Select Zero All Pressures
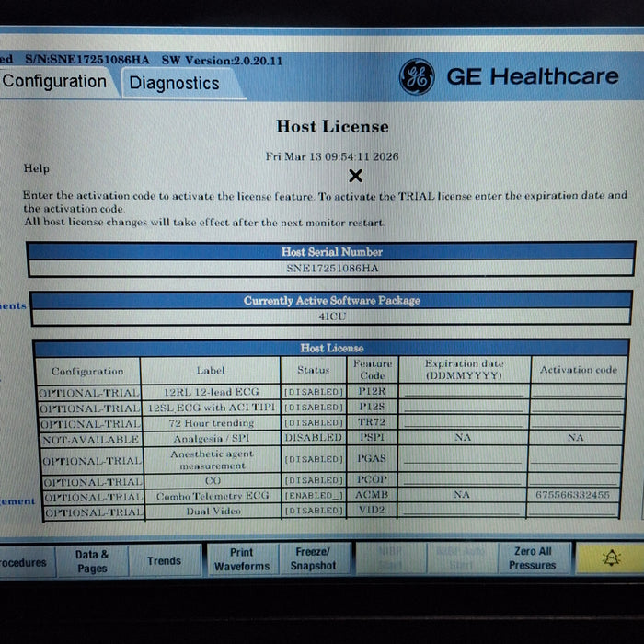 [533, 558]
